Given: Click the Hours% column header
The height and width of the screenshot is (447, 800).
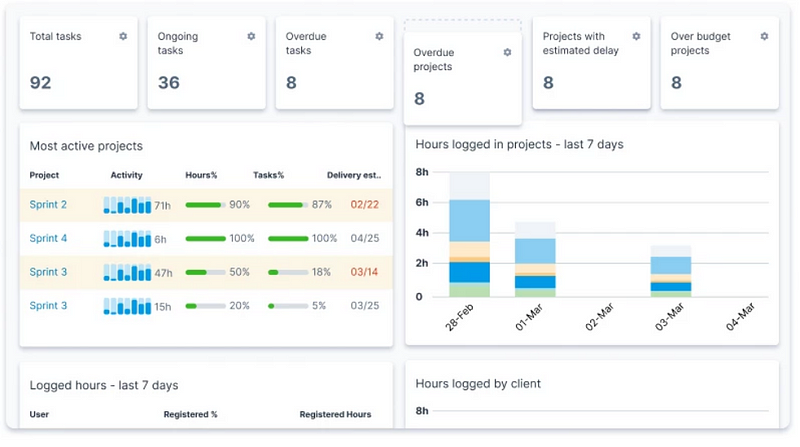Looking at the screenshot, I should coord(201,175).
